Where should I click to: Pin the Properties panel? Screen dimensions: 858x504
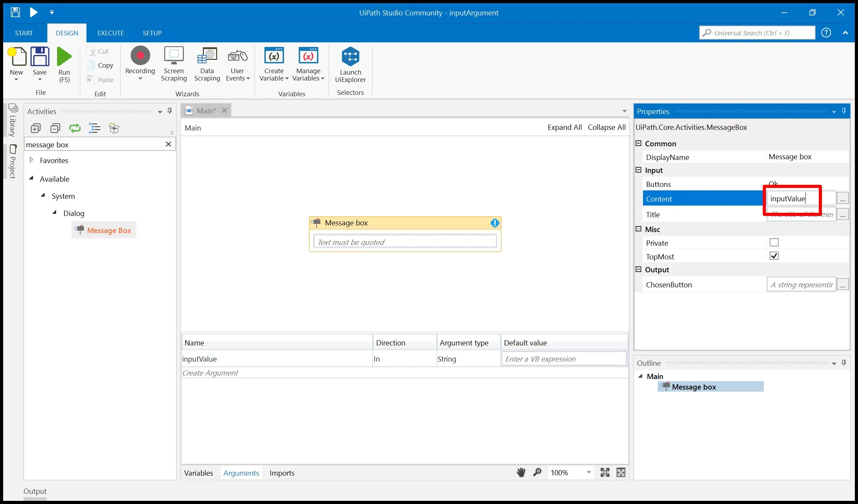click(844, 111)
